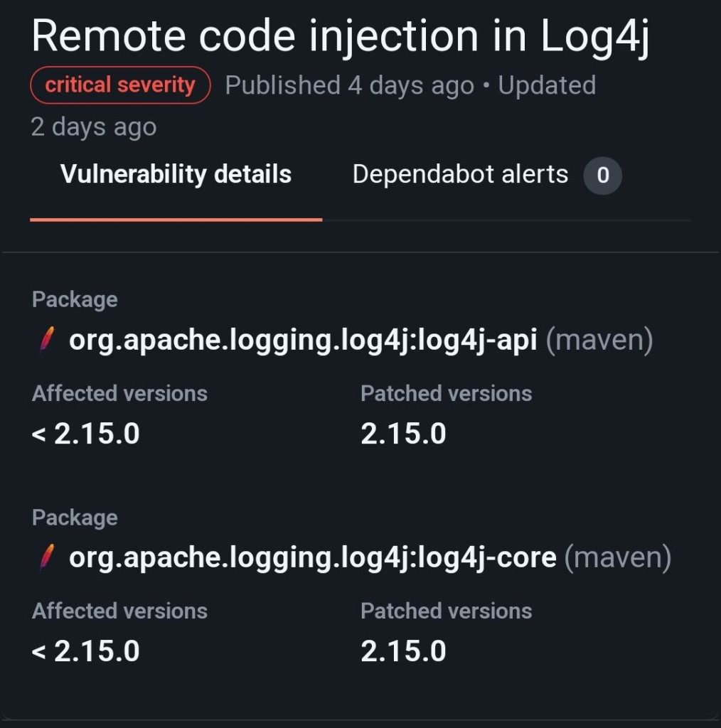Click the Dependabot alerts count badge

coord(602,176)
